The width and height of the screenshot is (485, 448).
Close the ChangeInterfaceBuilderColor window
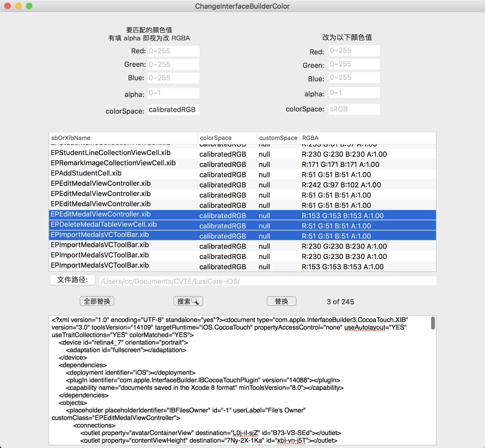pyautogui.click(x=7, y=6)
